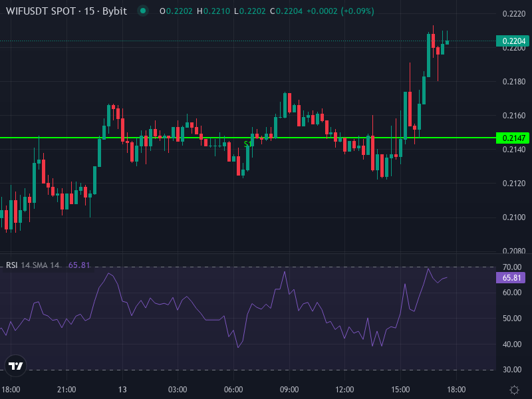Click the S1 pivot label on the chart
This screenshot has height=399, width=532.
pyautogui.click(x=247, y=143)
